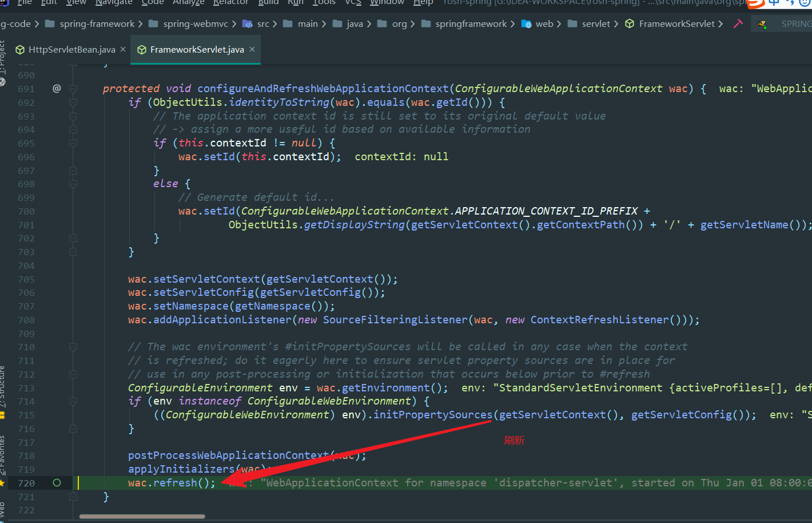Click the web package folder icon in breadcrumb
Image resolution: width=812 pixels, height=523 pixels.
click(x=526, y=23)
